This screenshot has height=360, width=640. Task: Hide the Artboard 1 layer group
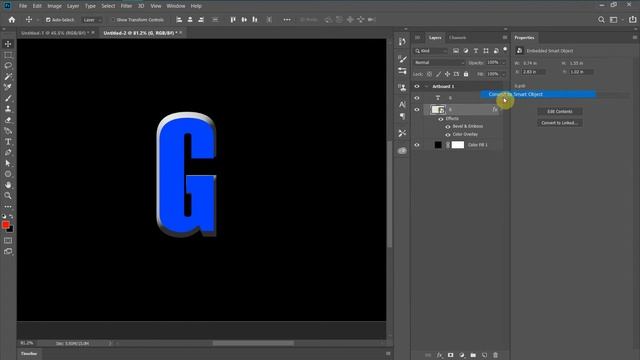pyautogui.click(x=417, y=87)
